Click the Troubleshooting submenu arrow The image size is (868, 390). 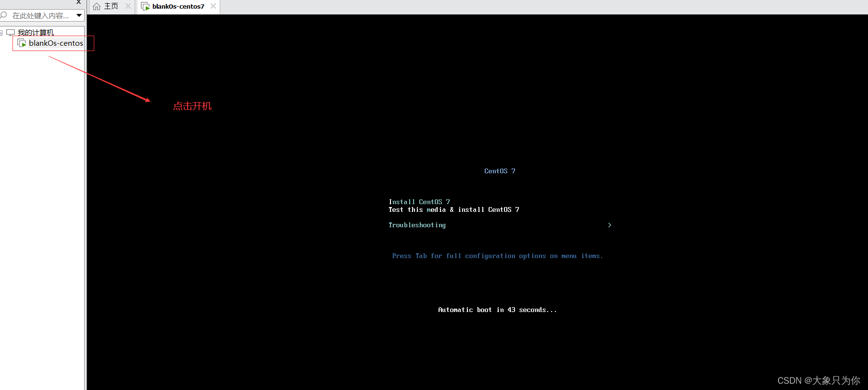(x=609, y=225)
